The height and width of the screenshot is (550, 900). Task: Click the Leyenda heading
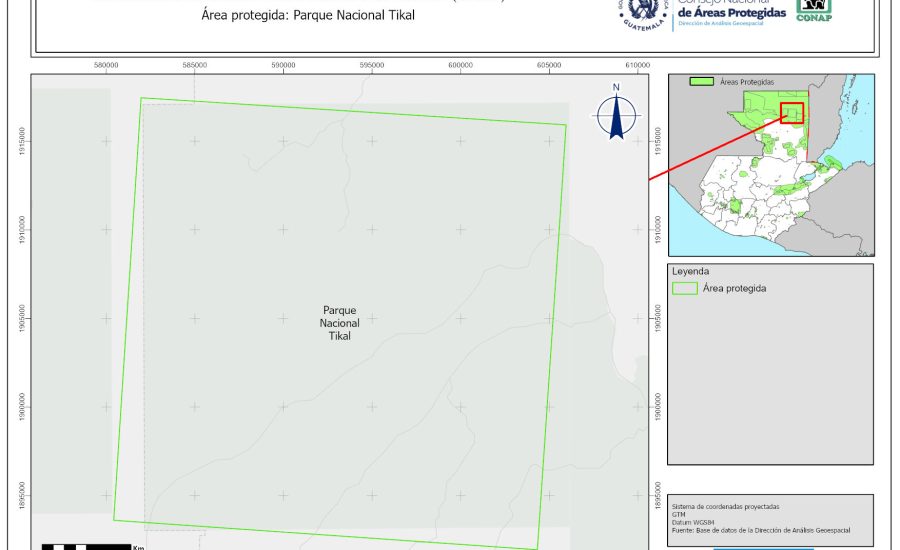690,271
